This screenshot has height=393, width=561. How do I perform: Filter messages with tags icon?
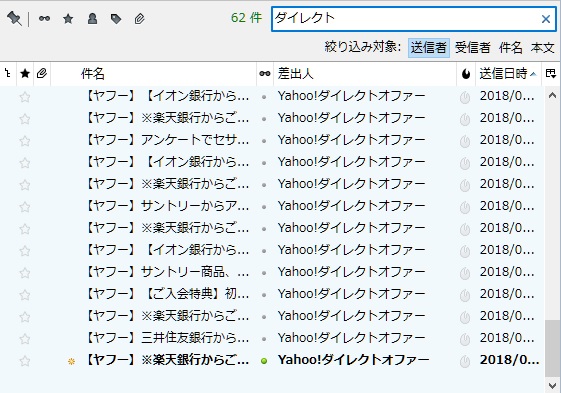(116, 19)
